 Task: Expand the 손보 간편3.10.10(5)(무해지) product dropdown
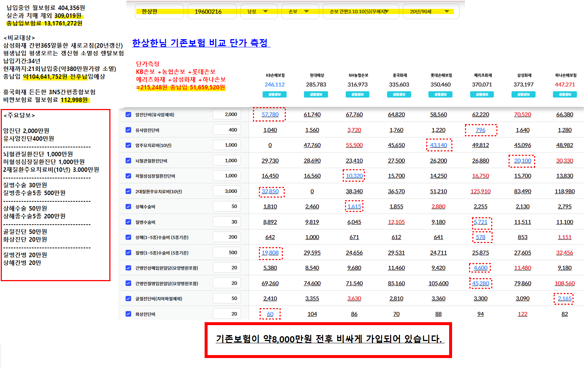pyautogui.click(x=361, y=11)
